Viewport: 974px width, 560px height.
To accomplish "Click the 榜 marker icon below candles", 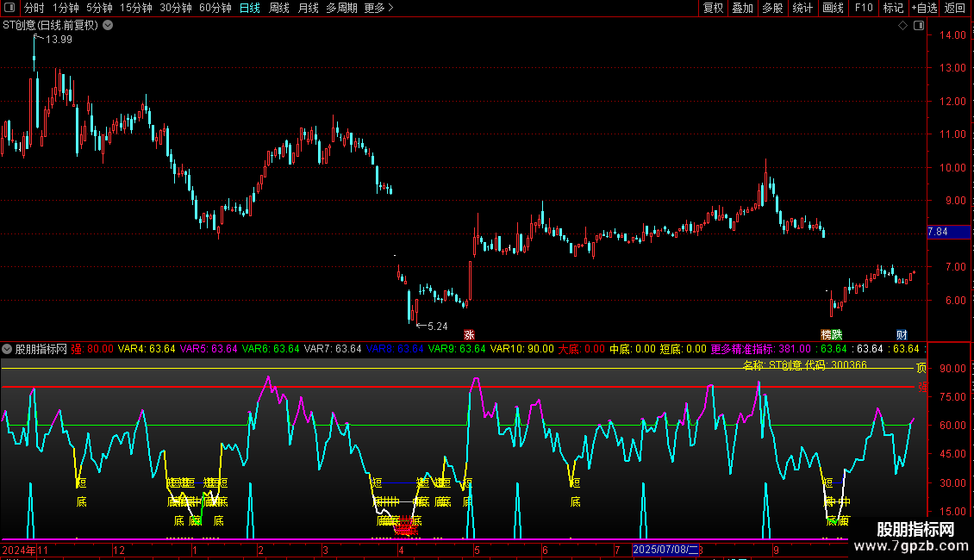I will tap(826, 334).
